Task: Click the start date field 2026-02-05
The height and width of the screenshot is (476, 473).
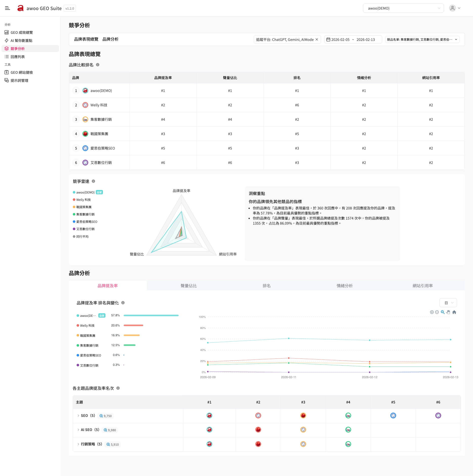Action: tap(340, 40)
